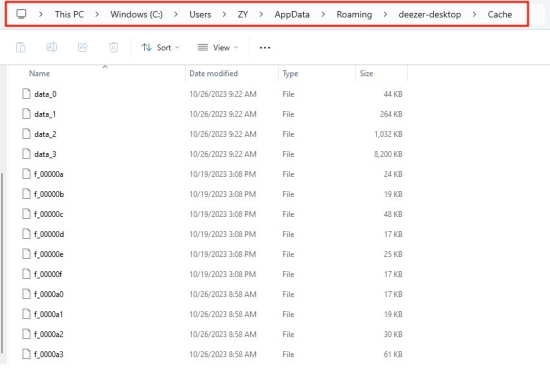This screenshot has height=372, width=550.
Task: Navigate to This PC breadcrumb
Action: coord(69,14)
